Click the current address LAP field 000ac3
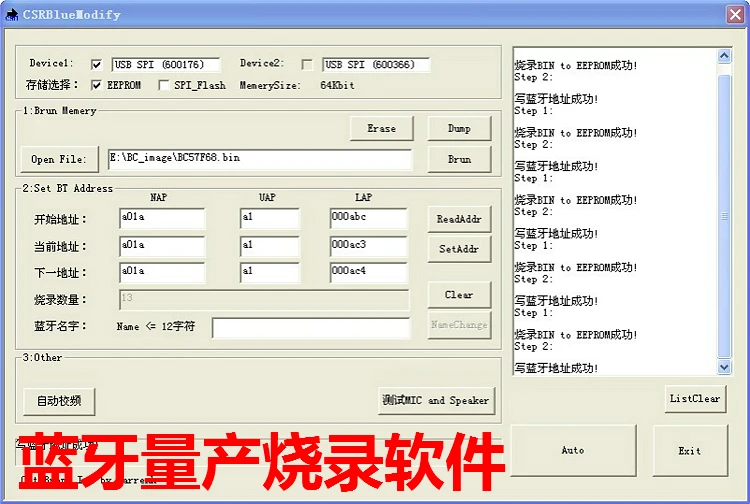This screenshot has height=504, width=750. coord(369,246)
